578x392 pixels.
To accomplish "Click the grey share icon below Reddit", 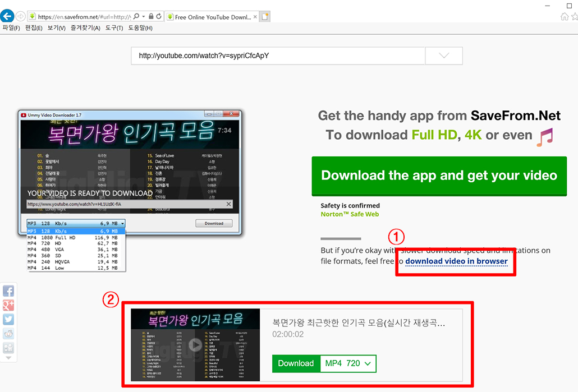I will click(8, 348).
